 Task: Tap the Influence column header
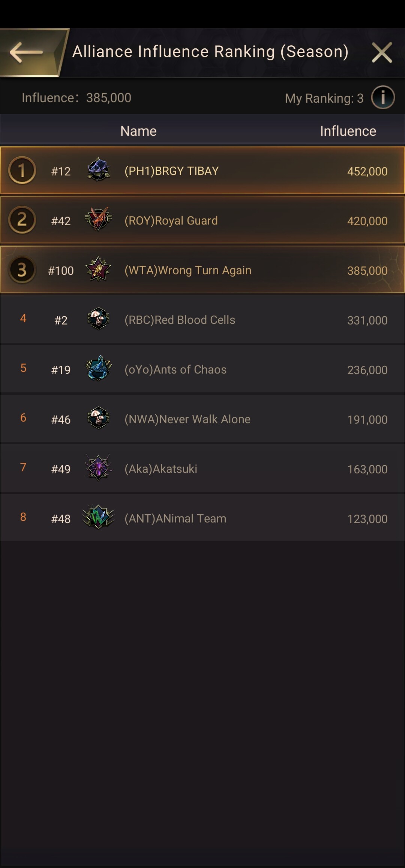point(348,131)
